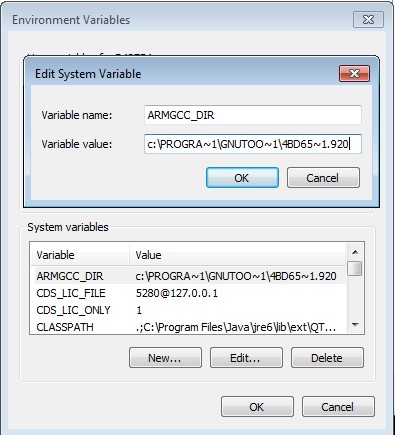The height and width of the screenshot is (435, 395).
Task: Select the CLASSPATH variable row
Action: [188, 327]
